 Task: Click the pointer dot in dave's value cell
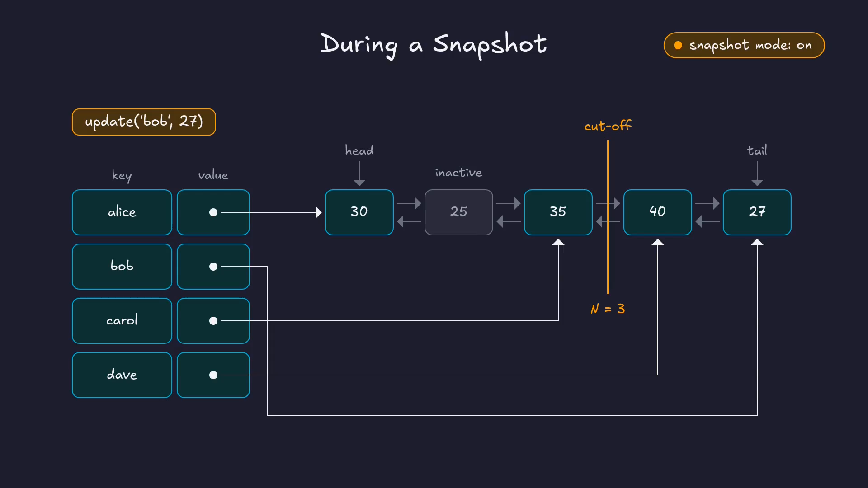[213, 375]
